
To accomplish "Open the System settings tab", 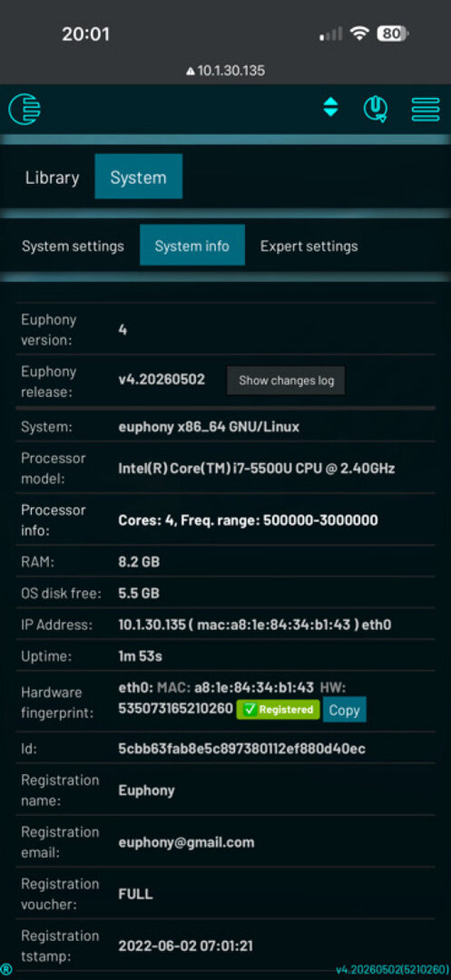I will tap(73, 246).
